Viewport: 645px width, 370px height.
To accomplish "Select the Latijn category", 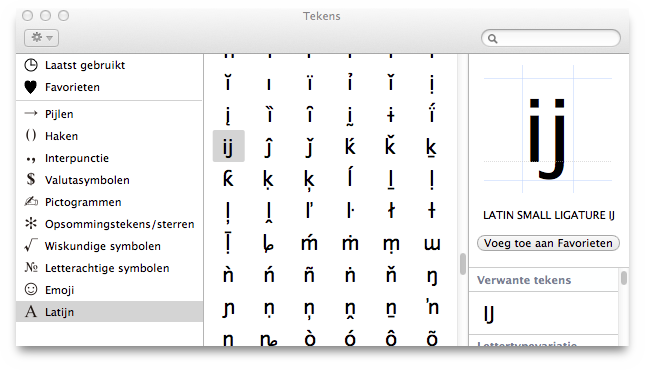I will coord(109,312).
